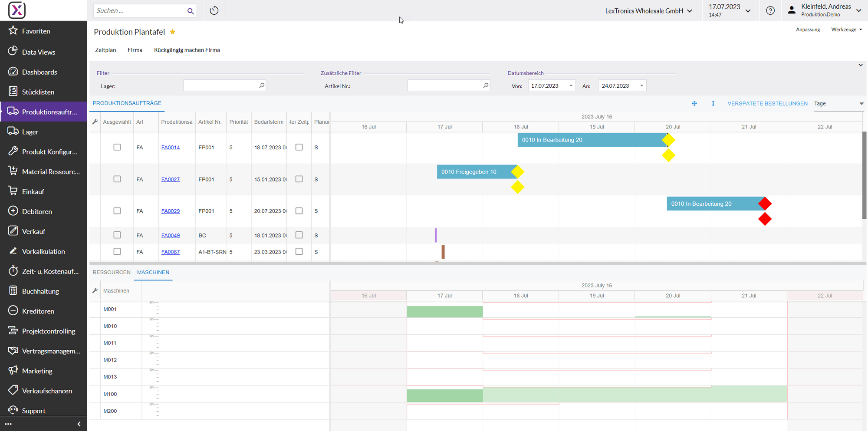Open the Von date dropdown
Image resolution: width=868 pixels, height=431 pixels.
[x=571, y=86]
